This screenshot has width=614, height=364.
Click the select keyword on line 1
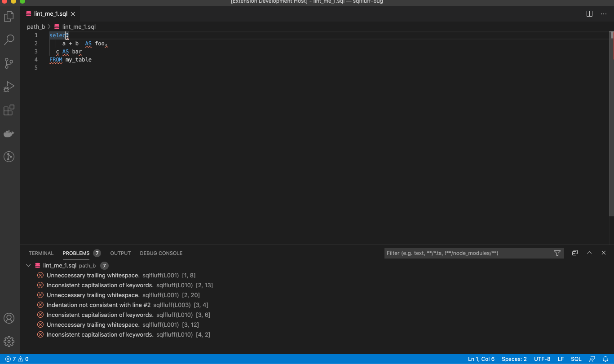tap(59, 35)
